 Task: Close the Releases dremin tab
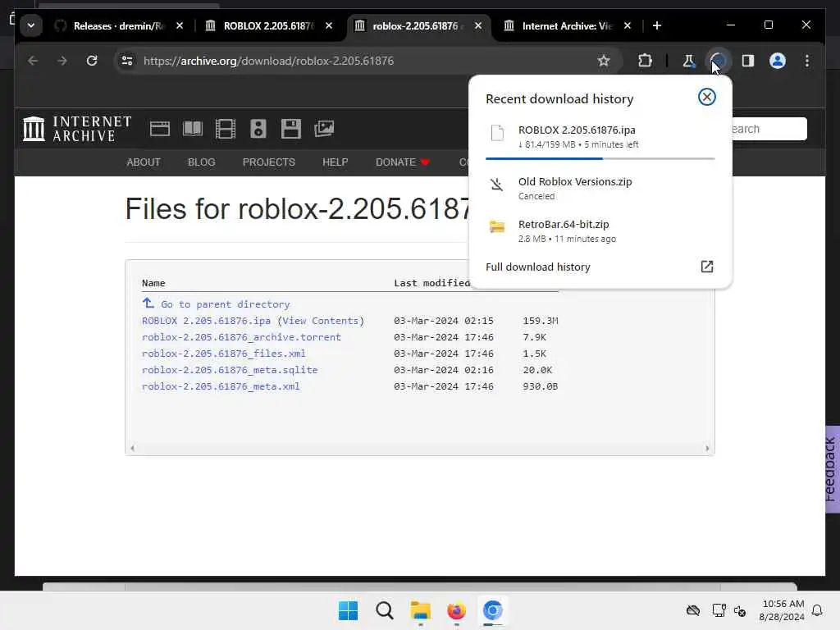pos(180,25)
